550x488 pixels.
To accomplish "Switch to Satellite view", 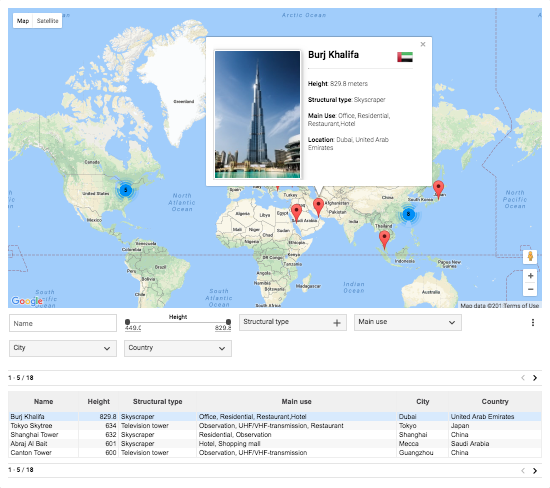I will (47, 21).
